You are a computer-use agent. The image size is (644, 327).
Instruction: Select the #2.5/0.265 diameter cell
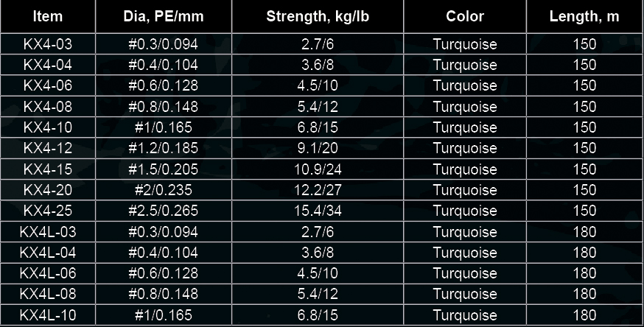(164, 211)
